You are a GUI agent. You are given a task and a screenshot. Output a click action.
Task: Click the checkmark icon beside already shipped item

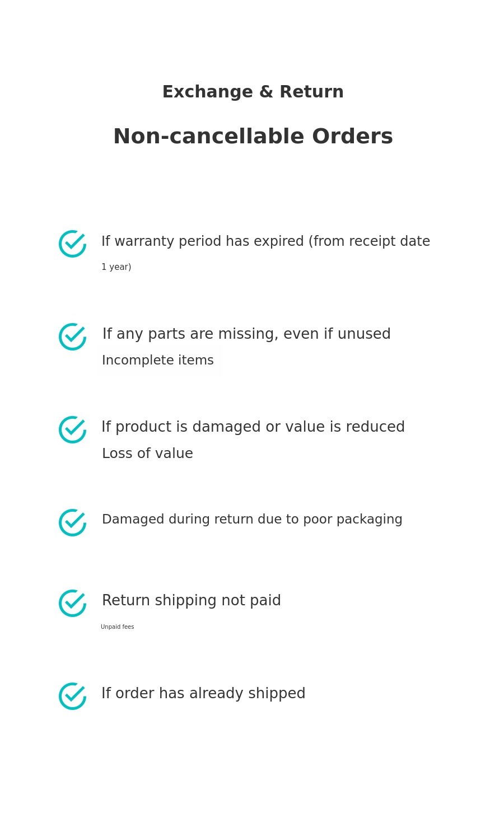pos(72,696)
